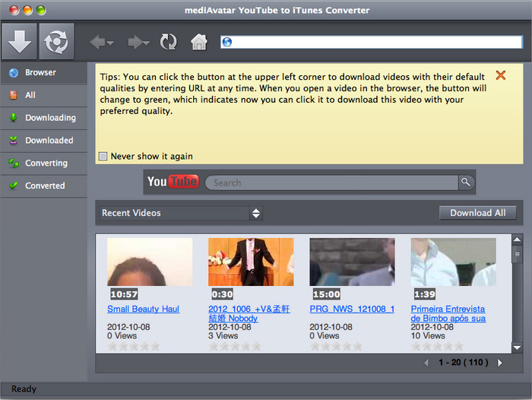Image resolution: width=532 pixels, height=400 pixels.
Task: Open the Converted list
Action: (44, 186)
